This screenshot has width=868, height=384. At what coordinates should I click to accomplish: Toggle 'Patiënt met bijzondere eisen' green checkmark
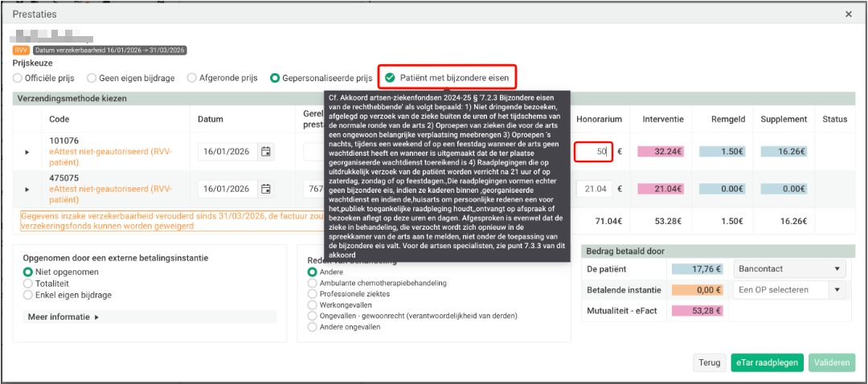click(390, 78)
